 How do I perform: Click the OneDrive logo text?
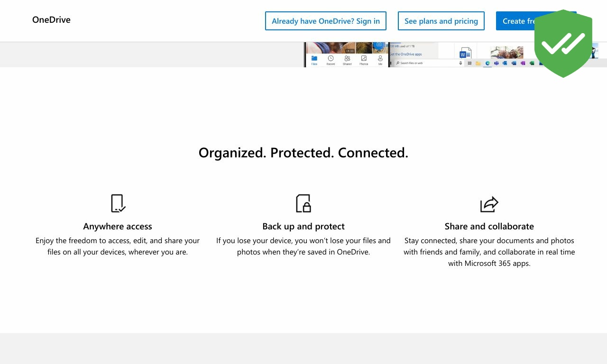coord(51,20)
